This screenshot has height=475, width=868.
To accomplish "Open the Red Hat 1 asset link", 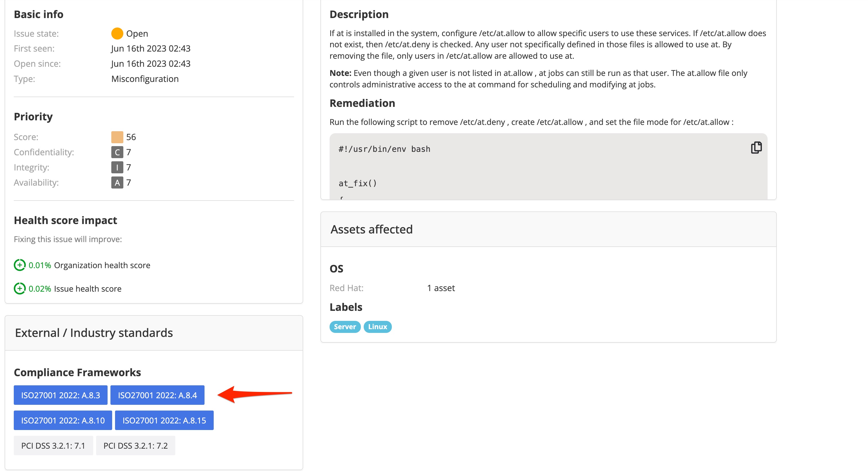I will 441,288.
